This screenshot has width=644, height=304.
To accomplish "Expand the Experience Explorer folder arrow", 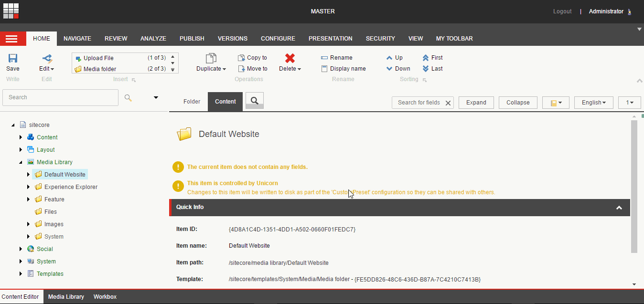I will [28, 187].
